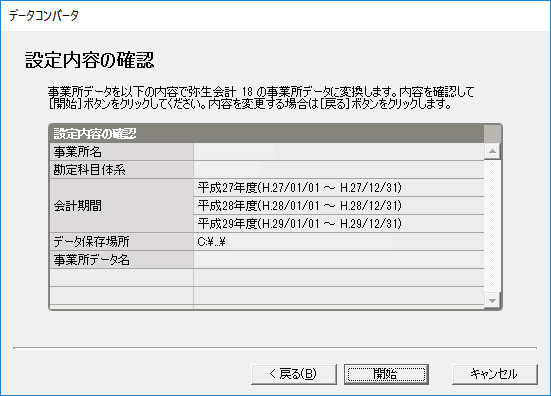This screenshot has height=396, width=551.
Task: Click the C:¥...¥ save location value
Action: pyautogui.click(x=338, y=242)
